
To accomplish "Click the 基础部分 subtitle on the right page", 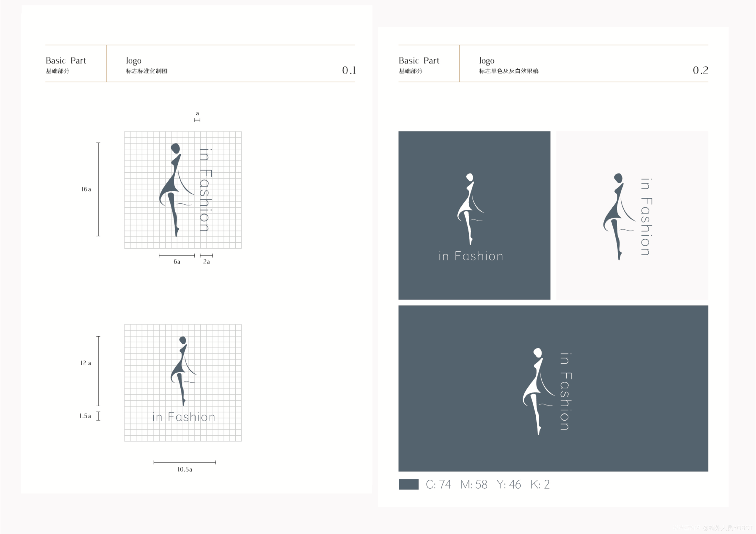I will tap(410, 71).
